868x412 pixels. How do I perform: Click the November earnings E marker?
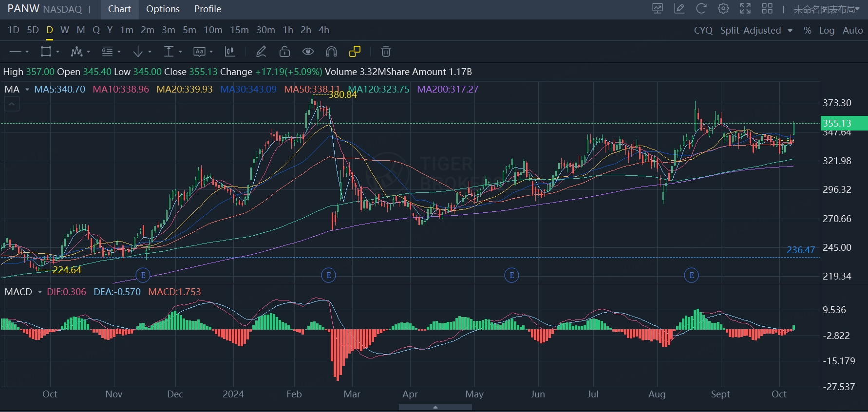point(143,275)
